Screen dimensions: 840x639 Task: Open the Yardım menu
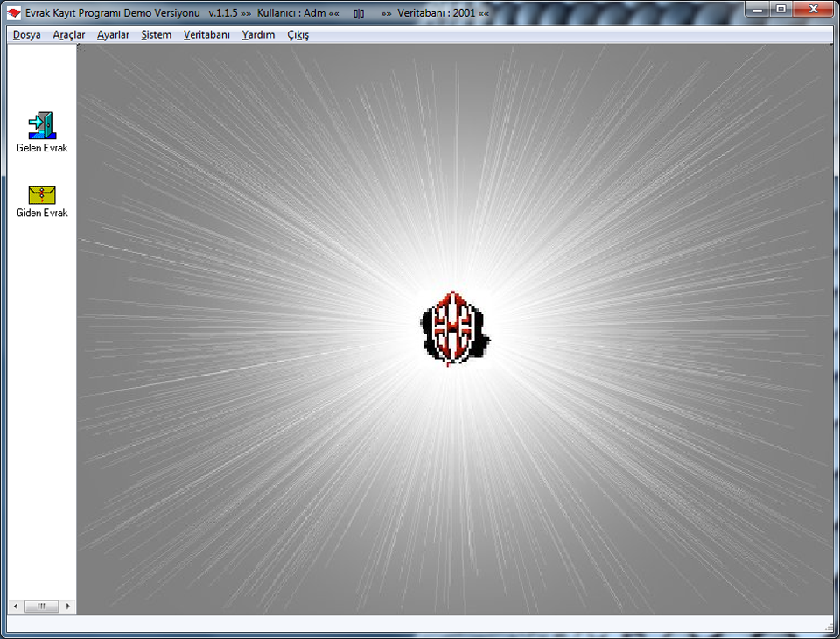pyautogui.click(x=258, y=35)
